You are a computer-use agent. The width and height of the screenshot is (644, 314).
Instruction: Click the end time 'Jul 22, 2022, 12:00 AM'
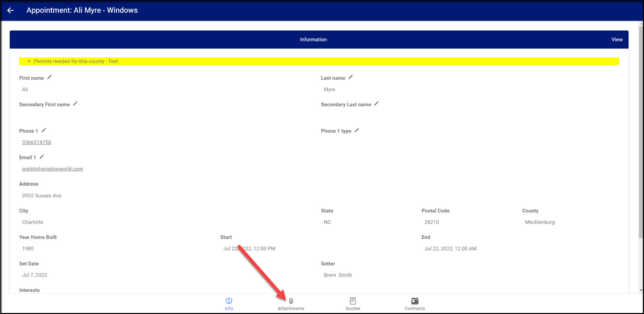[450, 249]
